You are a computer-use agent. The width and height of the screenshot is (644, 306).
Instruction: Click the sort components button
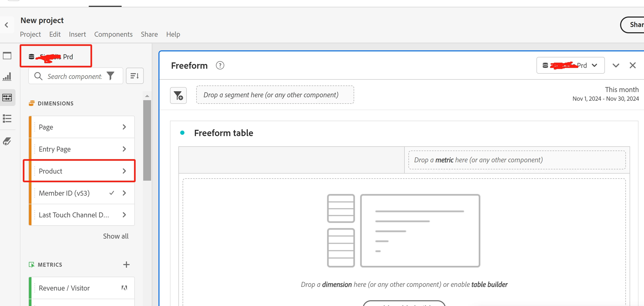[135, 76]
